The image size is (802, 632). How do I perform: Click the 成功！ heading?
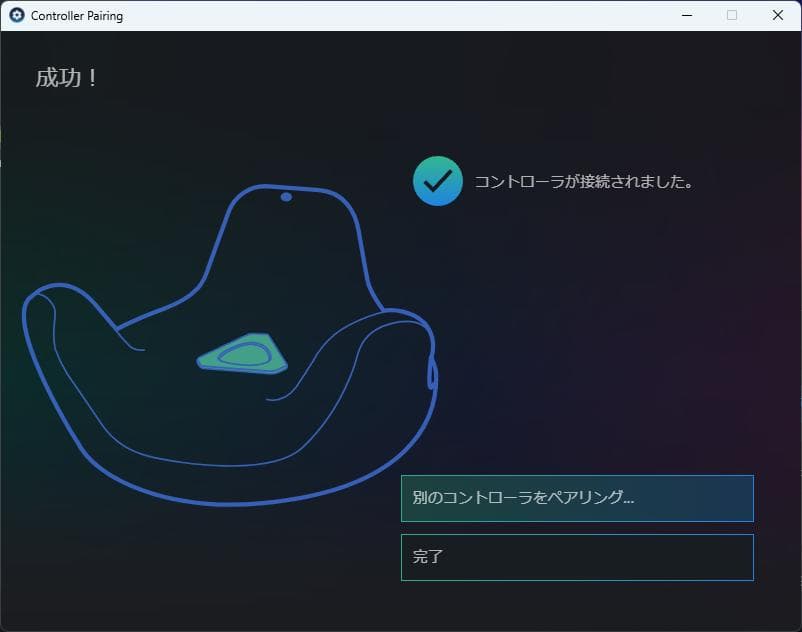click(66, 78)
